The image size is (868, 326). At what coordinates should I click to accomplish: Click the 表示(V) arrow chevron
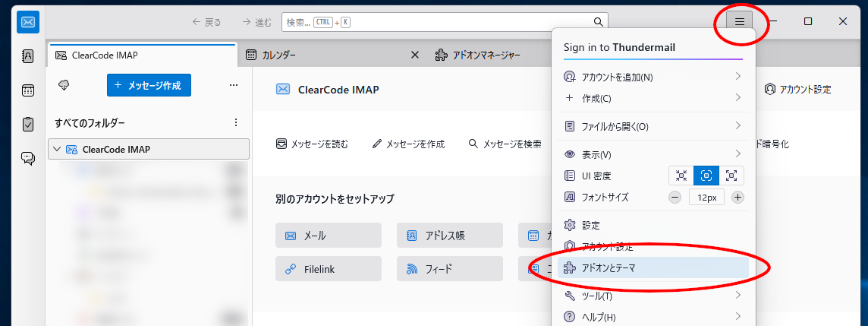(x=738, y=154)
